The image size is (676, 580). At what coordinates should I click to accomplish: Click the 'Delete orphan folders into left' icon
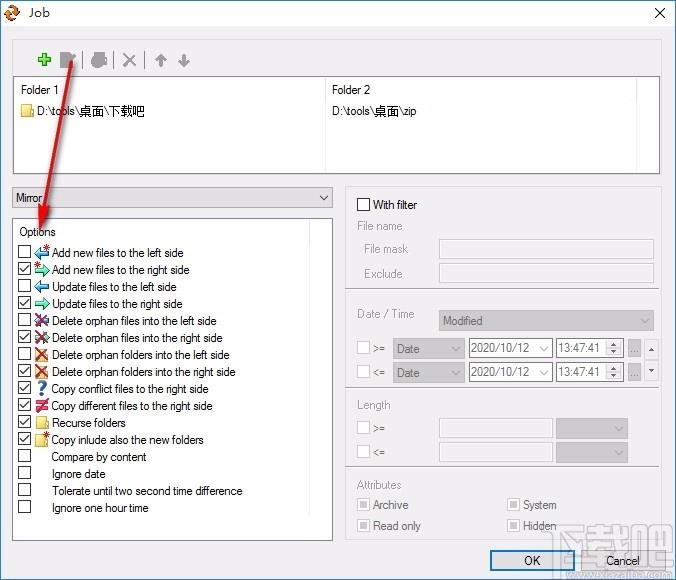[x=41, y=354]
